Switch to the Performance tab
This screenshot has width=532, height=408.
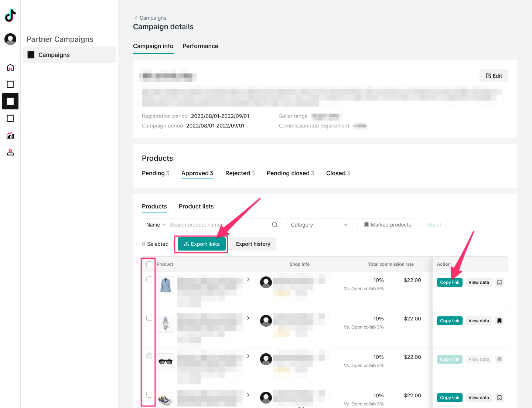tap(200, 46)
